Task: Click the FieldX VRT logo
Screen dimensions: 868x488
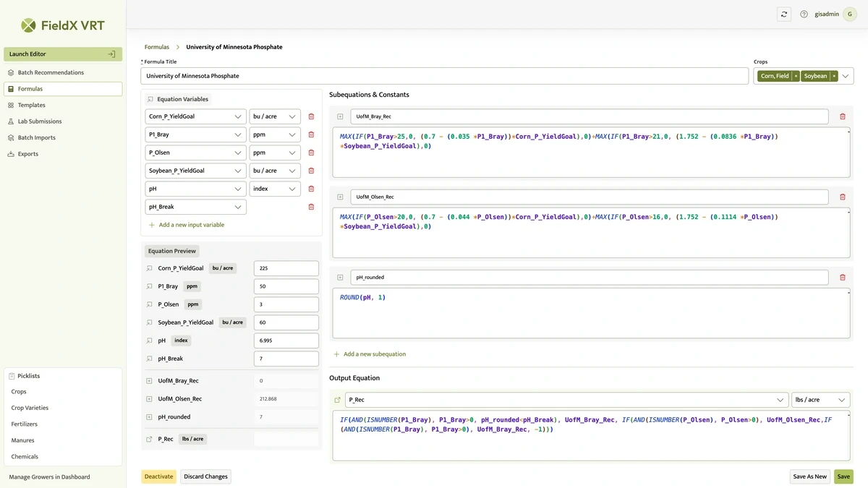Action: 63,25
